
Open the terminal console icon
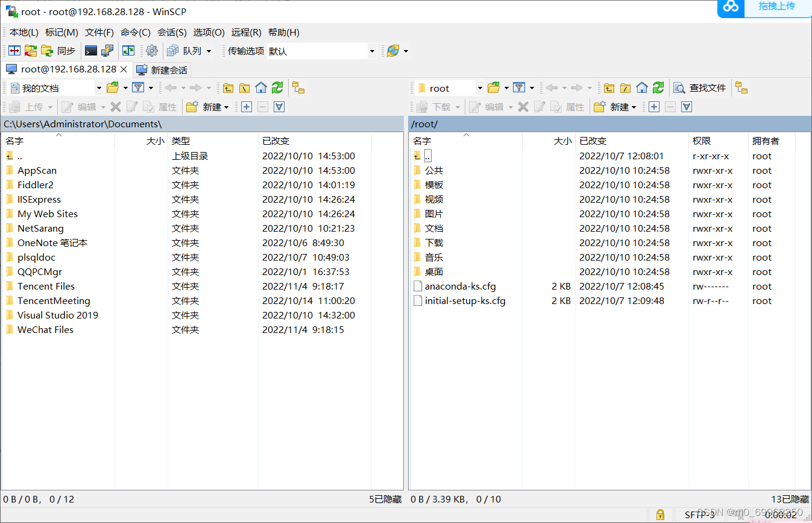[x=91, y=51]
